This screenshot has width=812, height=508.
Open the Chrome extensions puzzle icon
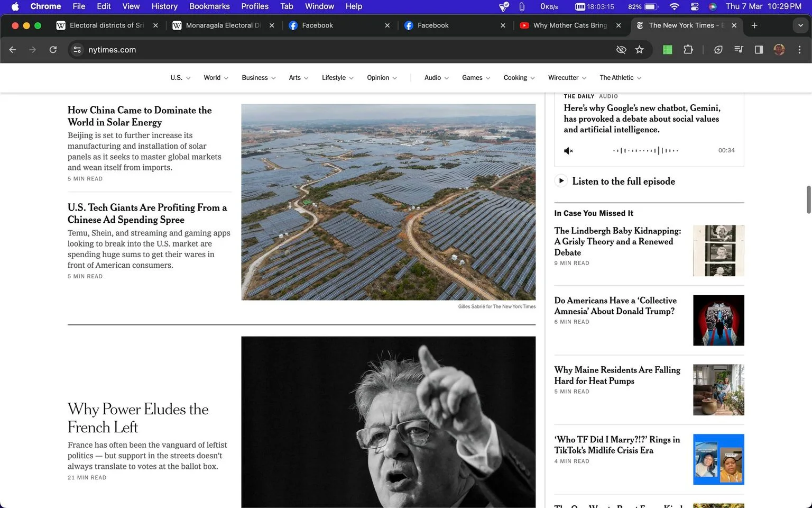click(688, 50)
